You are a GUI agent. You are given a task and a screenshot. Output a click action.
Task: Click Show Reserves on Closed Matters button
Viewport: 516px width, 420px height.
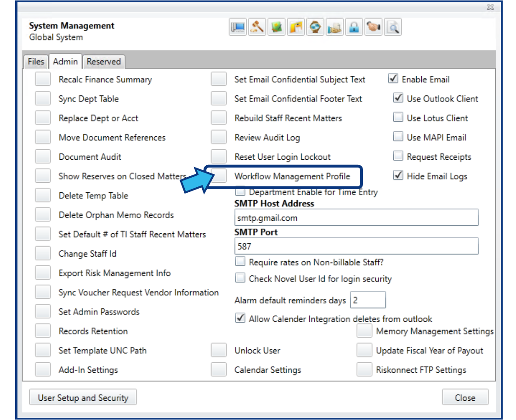(43, 176)
